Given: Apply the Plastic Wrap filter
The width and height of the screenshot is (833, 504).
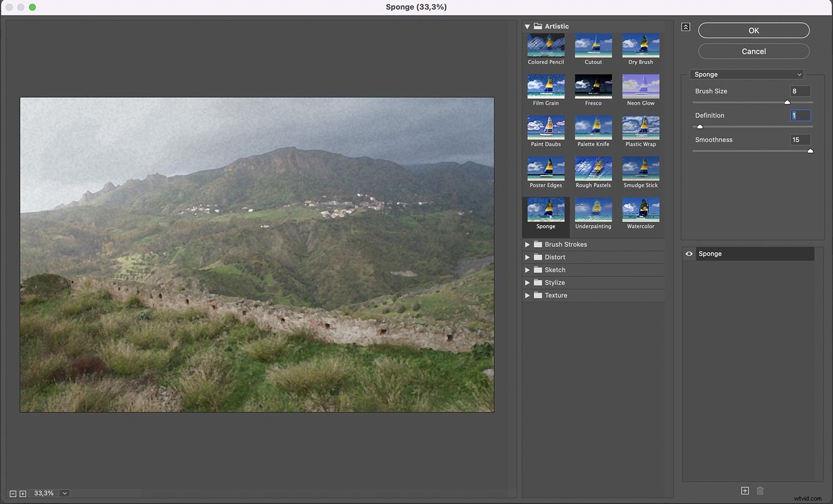Looking at the screenshot, I should [640, 128].
